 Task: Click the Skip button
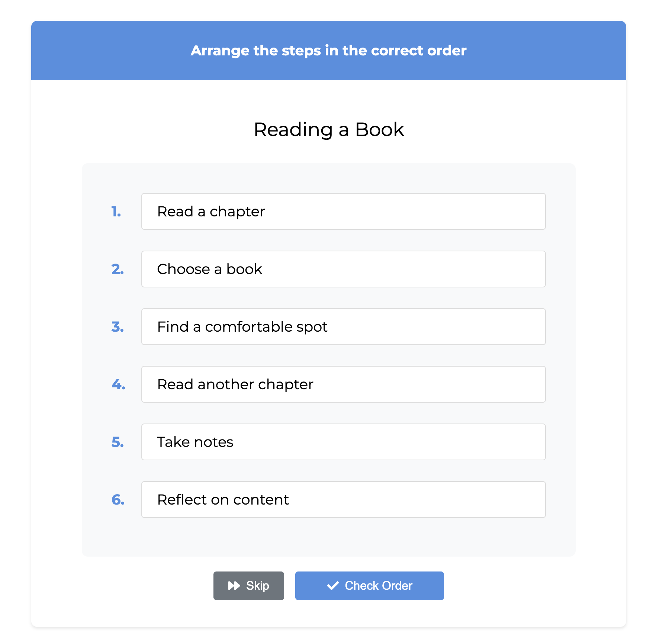click(x=248, y=586)
